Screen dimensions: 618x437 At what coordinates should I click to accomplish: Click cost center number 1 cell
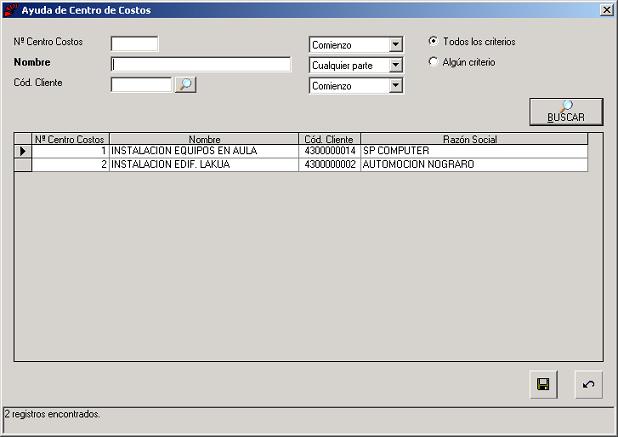click(70, 151)
